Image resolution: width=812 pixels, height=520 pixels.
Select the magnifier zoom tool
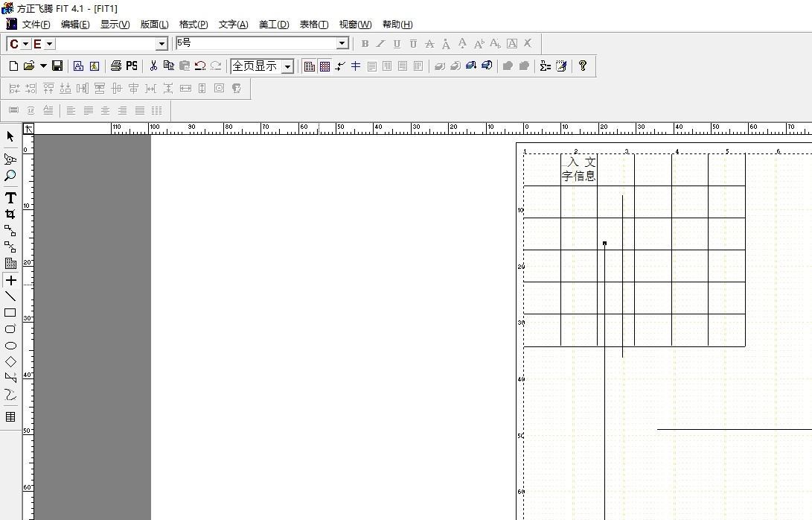click(x=10, y=175)
